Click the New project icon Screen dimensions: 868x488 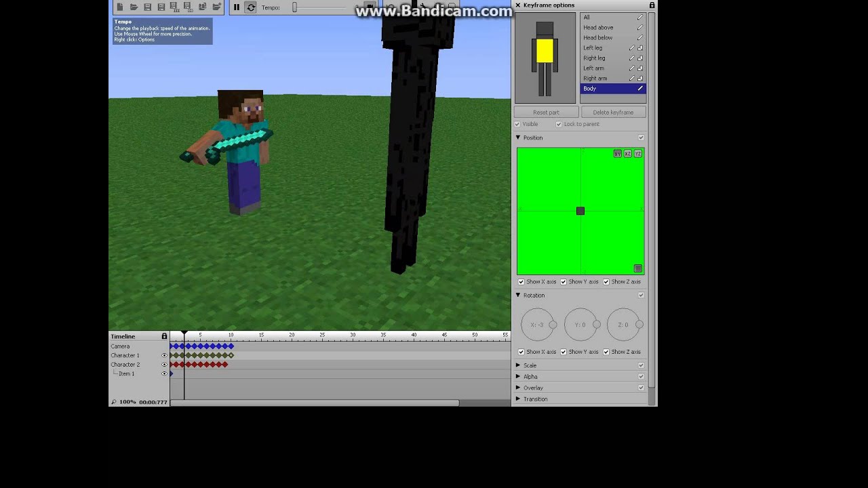pyautogui.click(x=120, y=7)
